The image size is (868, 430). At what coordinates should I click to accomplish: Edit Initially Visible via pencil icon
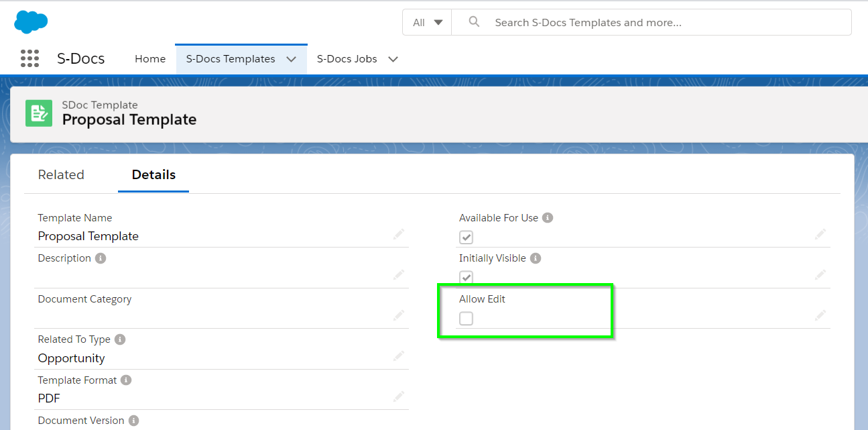click(820, 274)
